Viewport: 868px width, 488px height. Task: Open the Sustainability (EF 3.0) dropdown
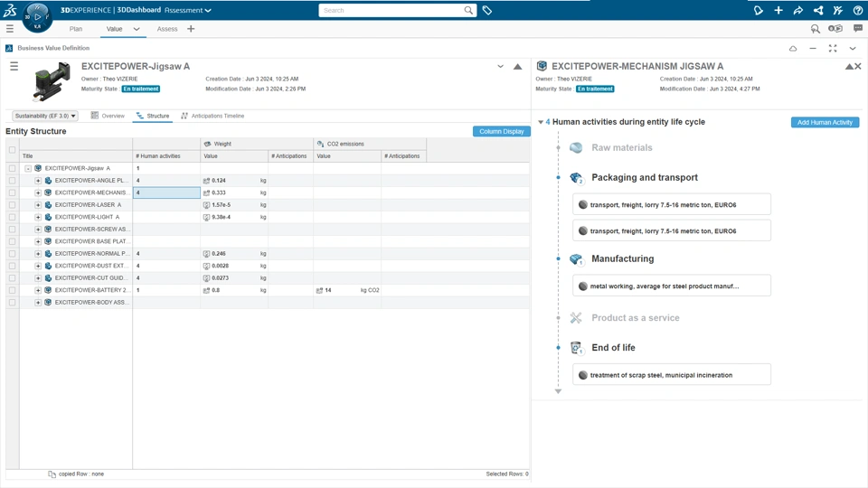pyautogui.click(x=45, y=116)
